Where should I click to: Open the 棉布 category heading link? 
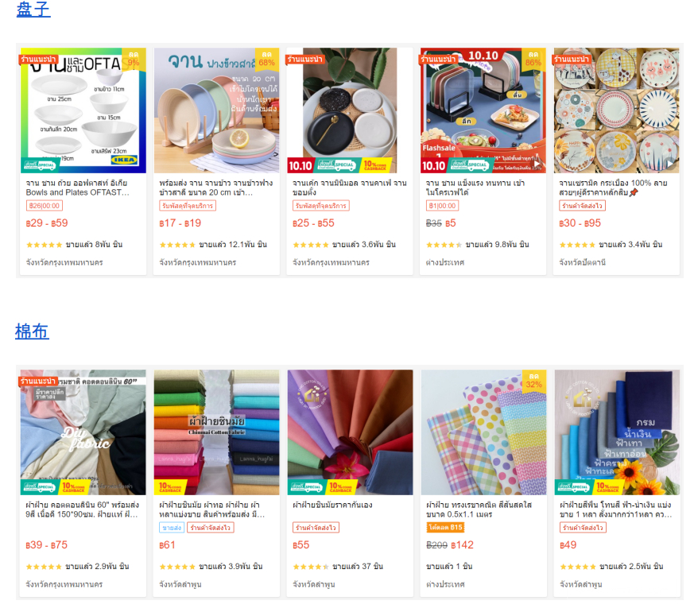[x=32, y=331]
